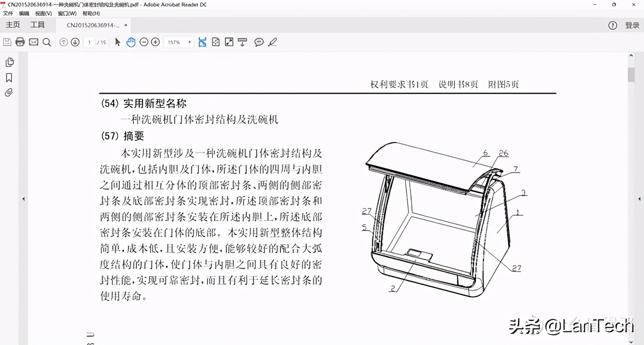Open the Bookmarks panel in the sidebar
The width and height of the screenshot is (644, 345).
(x=9, y=77)
